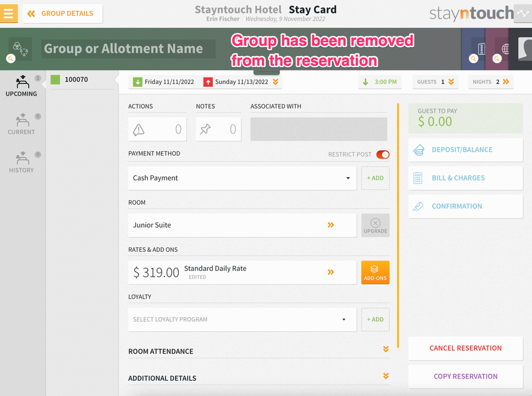Click the Group or Allotment Name field
Viewport: 532px width, 396px height.
(128, 49)
